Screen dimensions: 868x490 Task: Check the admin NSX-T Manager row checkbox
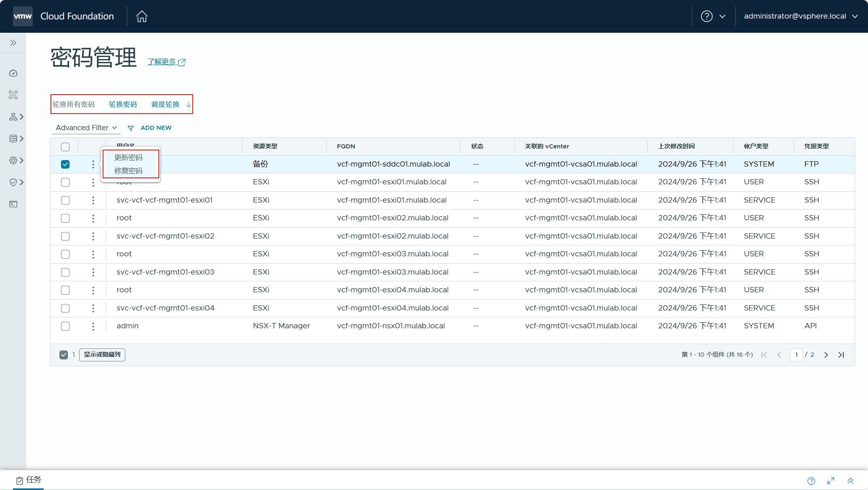click(65, 326)
